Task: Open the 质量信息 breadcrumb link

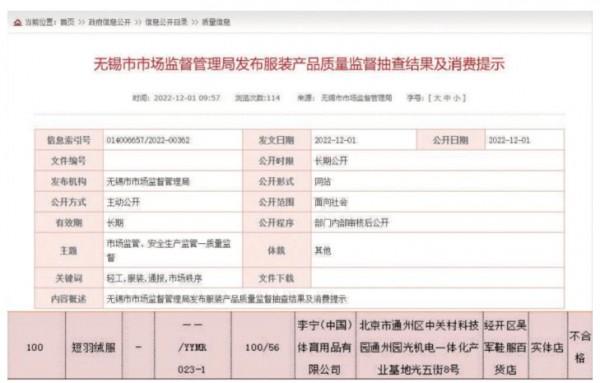Action: coord(216,22)
